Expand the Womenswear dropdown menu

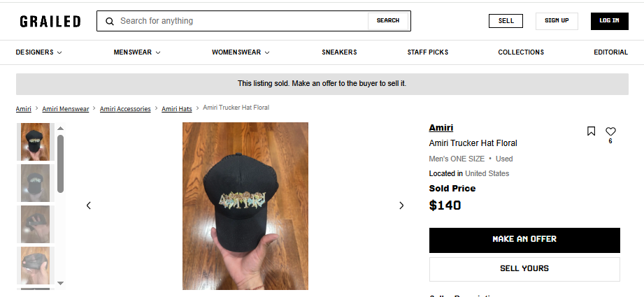[x=241, y=52]
